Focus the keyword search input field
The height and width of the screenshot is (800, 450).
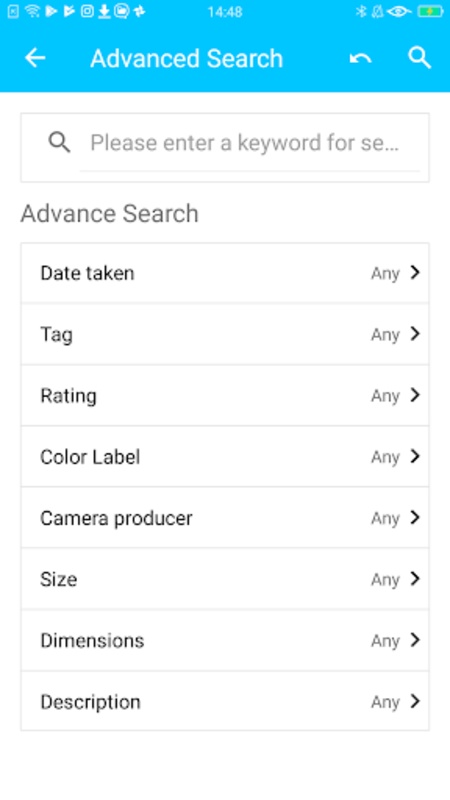pos(249,143)
